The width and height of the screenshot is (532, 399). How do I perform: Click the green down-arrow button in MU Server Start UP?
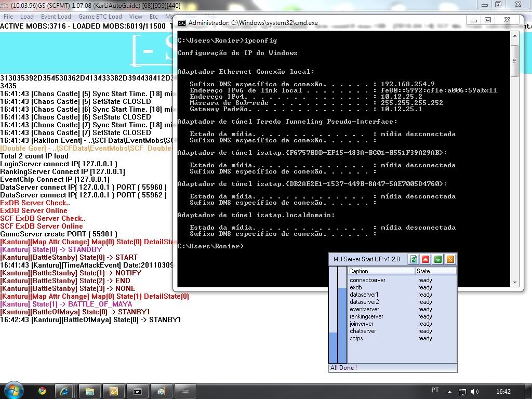click(x=438, y=259)
